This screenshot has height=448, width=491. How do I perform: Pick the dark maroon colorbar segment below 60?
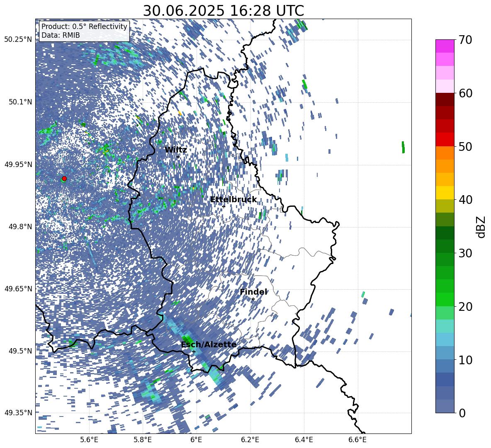tap(445, 99)
